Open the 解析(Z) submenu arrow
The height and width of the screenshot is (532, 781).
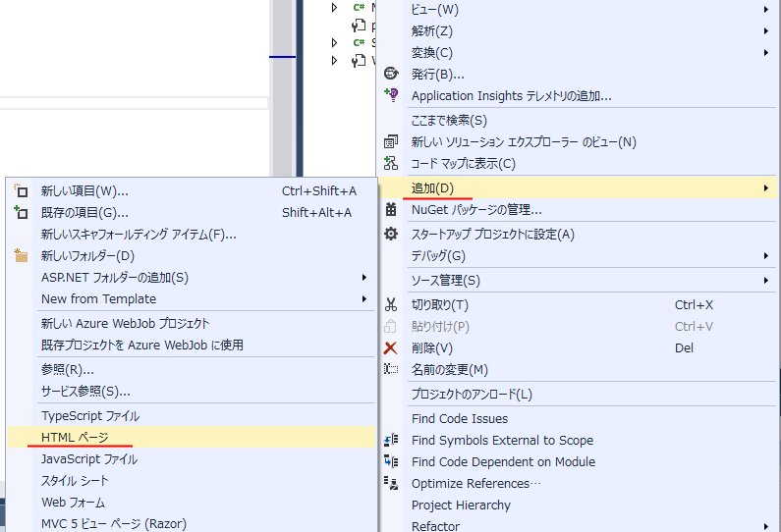coord(766,30)
